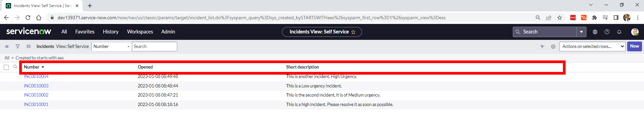Star Incidents View as a favorite
This screenshot has width=644, height=130.
353,32
